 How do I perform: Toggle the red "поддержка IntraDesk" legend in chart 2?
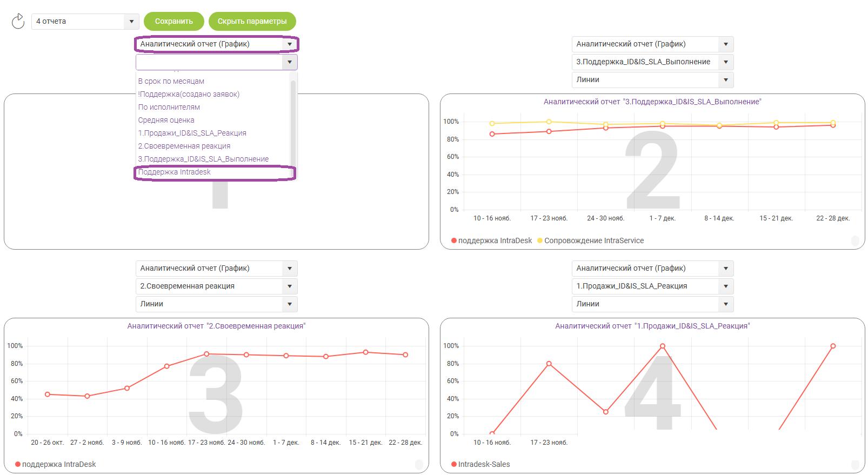click(454, 241)
